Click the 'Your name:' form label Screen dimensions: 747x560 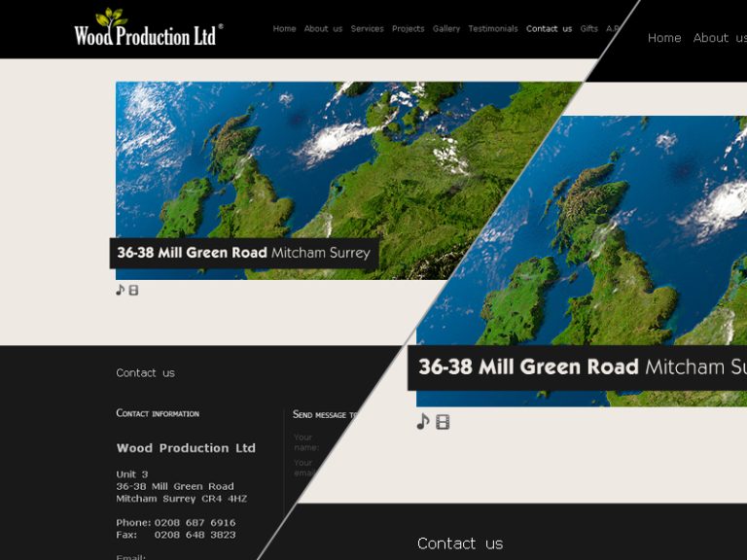[305, 442]
